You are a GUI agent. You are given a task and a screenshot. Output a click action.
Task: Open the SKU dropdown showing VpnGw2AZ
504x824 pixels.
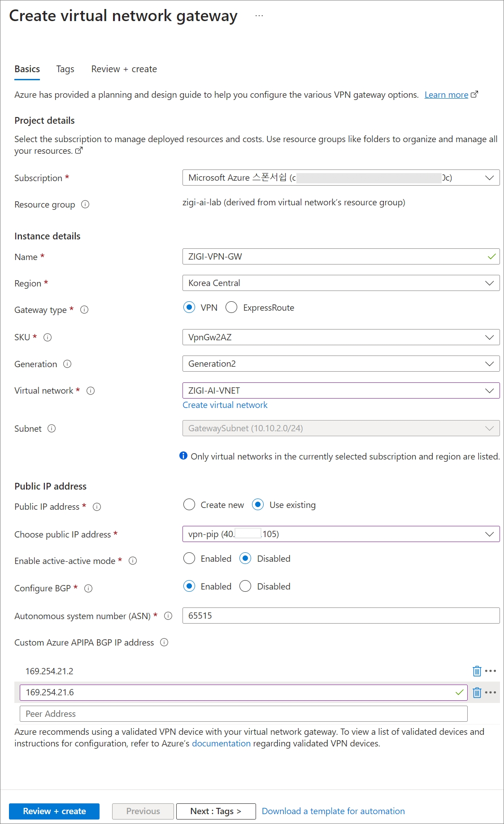click(x=341, y=337)
